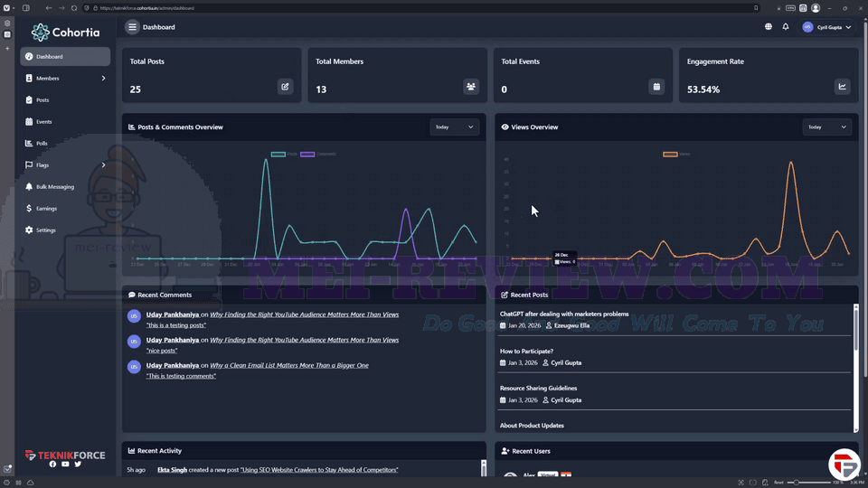Bookmark the page with the bookmark icon

756,8
